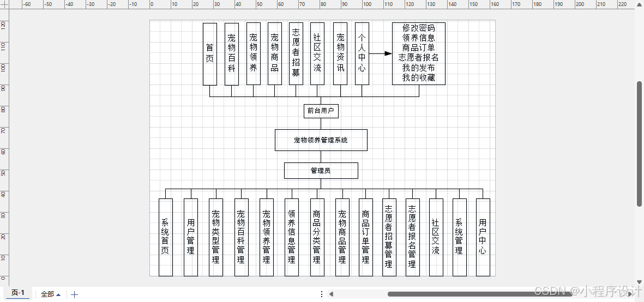
Task: Select the 宠物类型管理 shape
Action: point(216,238)
